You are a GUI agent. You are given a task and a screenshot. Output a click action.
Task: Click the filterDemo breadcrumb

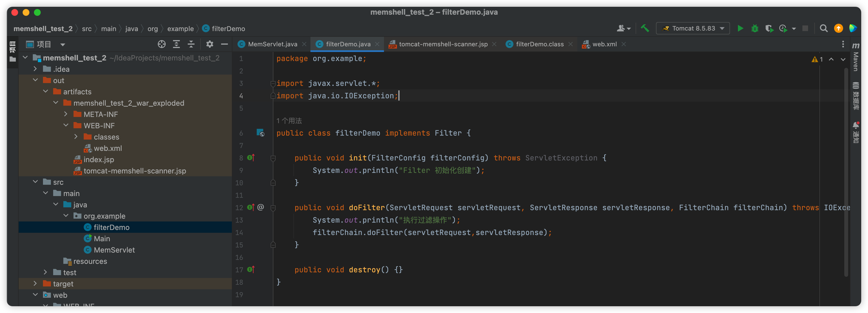tap(224, 29)
